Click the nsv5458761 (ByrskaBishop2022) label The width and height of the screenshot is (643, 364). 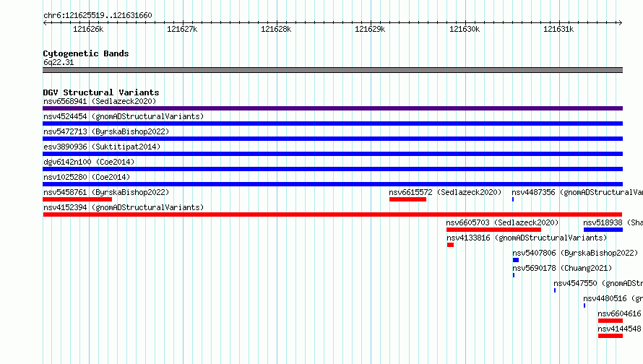106,192
